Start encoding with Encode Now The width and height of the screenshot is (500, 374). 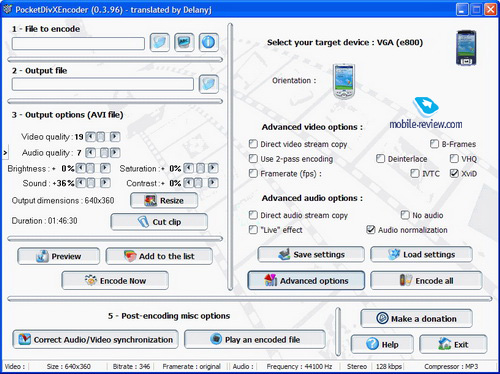coord(115,281)
